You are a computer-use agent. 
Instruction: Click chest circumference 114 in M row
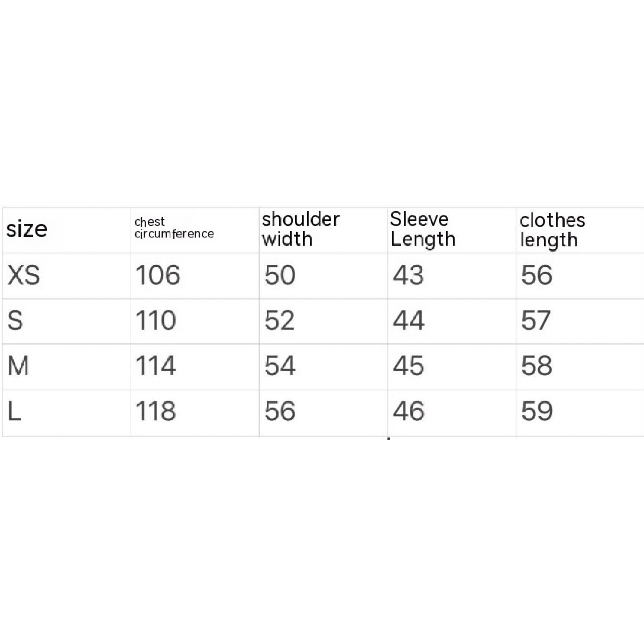point(156,366)
